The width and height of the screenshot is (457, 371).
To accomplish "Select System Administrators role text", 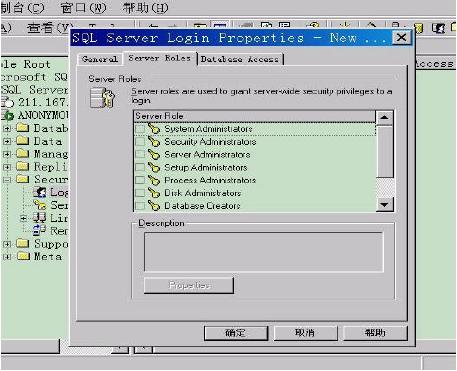I will click(x=208, y=129).
